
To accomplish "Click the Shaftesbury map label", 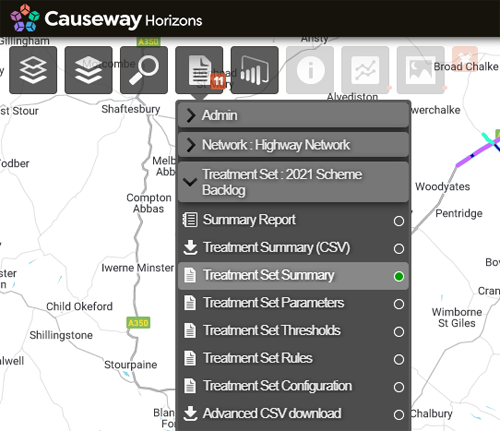I will pyautogui.click(x=131, y=109).
